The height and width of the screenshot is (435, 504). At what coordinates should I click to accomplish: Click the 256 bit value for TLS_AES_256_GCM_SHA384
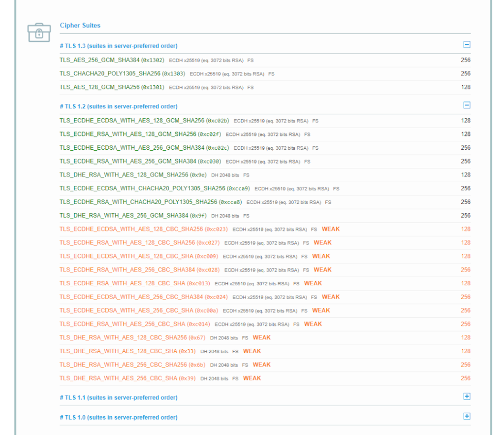point(465,60)
